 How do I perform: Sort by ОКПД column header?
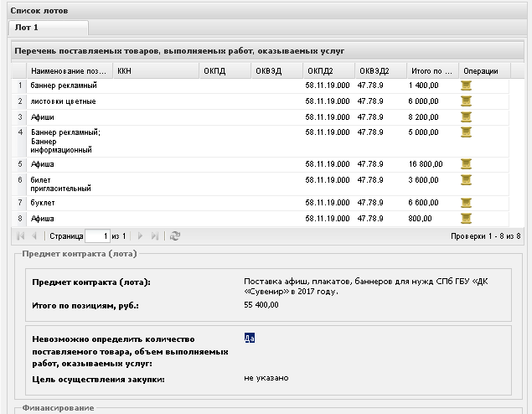(x=225, y=71)
